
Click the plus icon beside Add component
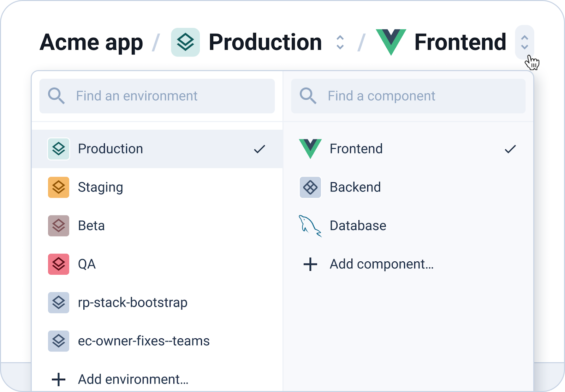(310, 264)
